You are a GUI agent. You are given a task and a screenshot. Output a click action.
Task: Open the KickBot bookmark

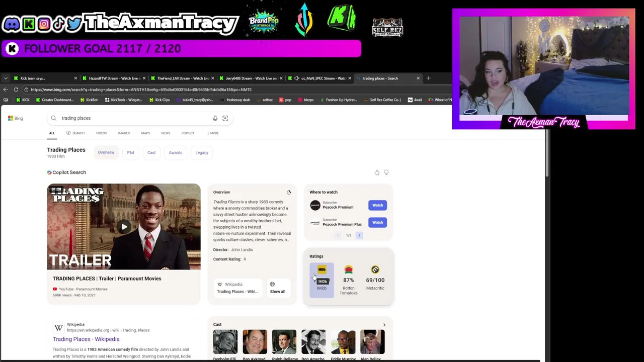coord(89,100)
